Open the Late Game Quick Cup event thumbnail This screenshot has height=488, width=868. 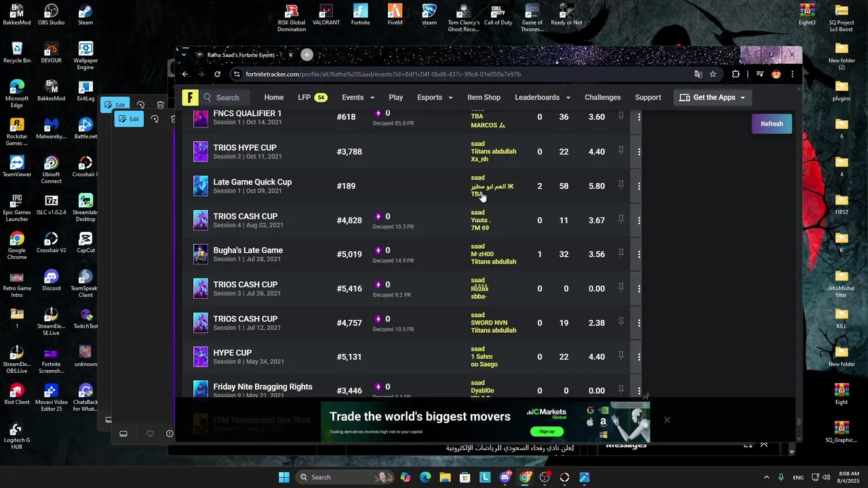[201, 186]
